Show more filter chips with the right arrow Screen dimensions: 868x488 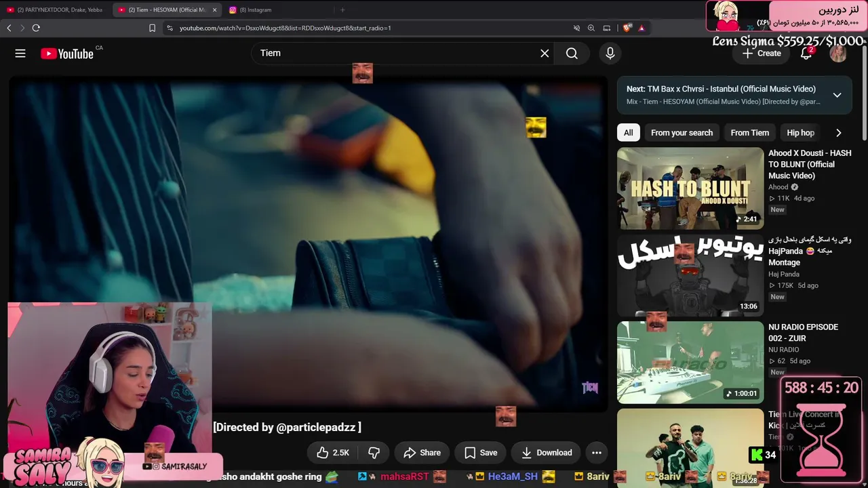pyautogui.click(x=838, y=133)
